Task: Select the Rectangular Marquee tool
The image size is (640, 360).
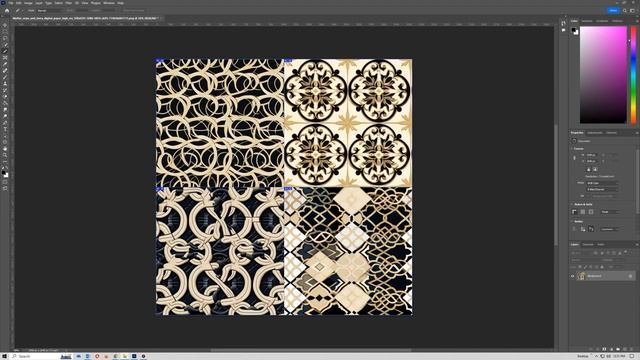Action: 5,31
